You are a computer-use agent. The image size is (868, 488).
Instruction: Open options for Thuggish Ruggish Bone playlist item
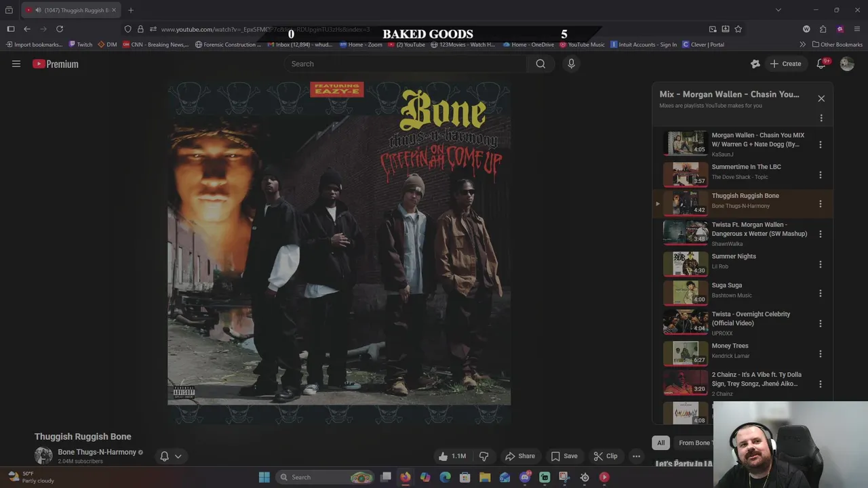(821, 204)
